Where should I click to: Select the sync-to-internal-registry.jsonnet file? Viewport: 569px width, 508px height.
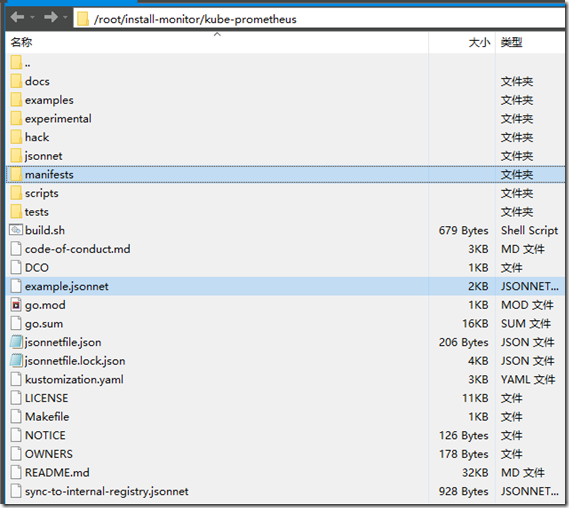[285, 491]
